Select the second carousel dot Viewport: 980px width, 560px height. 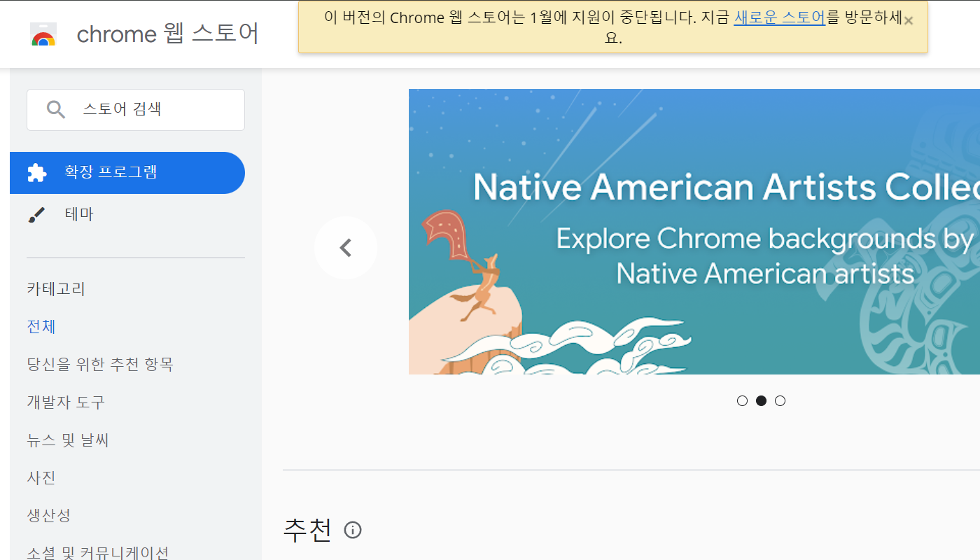point(761,401)
